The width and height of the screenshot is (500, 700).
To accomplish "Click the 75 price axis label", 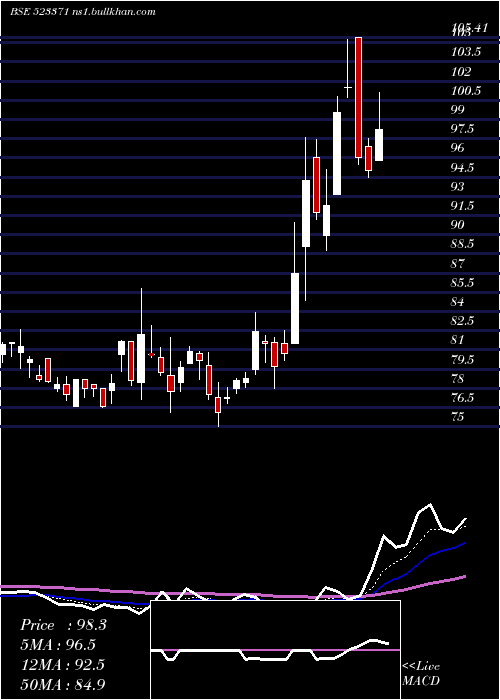I will pos(458,417).
